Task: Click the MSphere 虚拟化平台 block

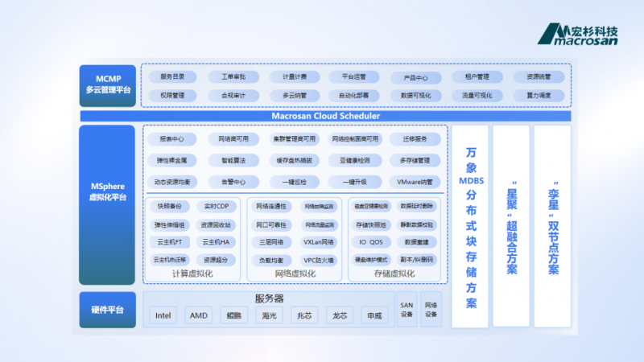Action: (x=107, y=205)
